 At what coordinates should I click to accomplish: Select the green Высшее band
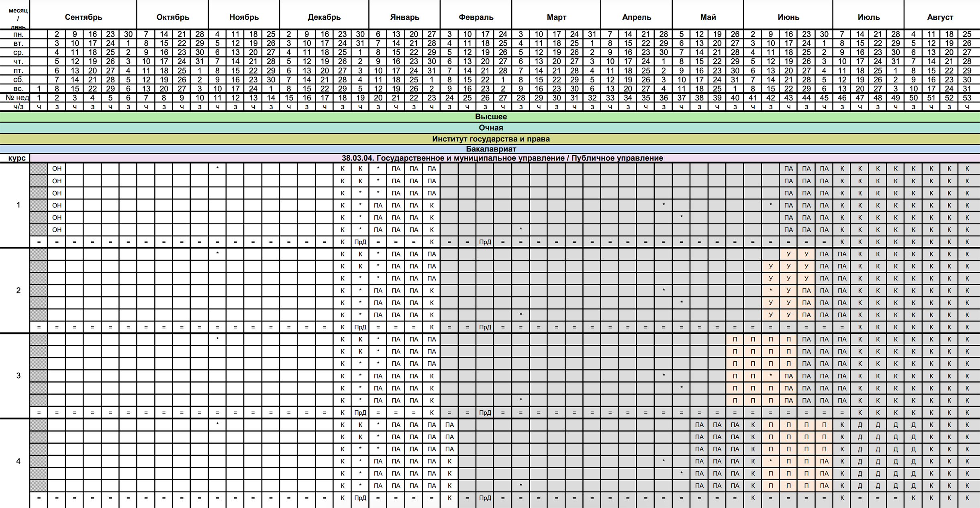tap(490, 117)
